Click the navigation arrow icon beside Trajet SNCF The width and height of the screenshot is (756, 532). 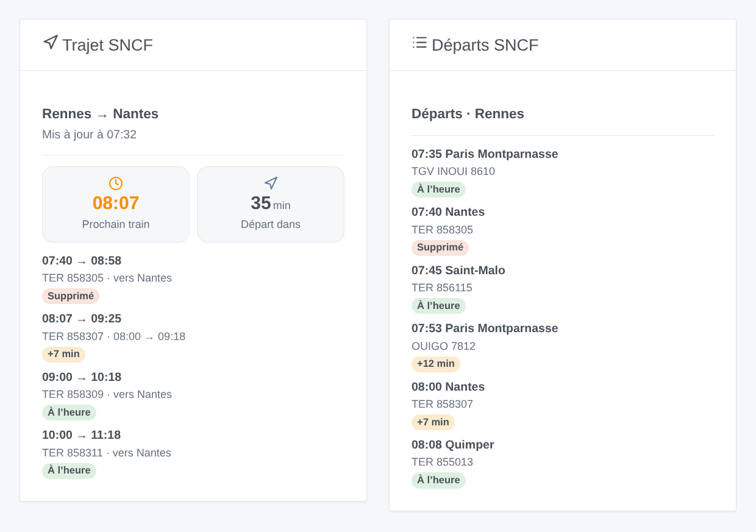[x=51, y=42]
